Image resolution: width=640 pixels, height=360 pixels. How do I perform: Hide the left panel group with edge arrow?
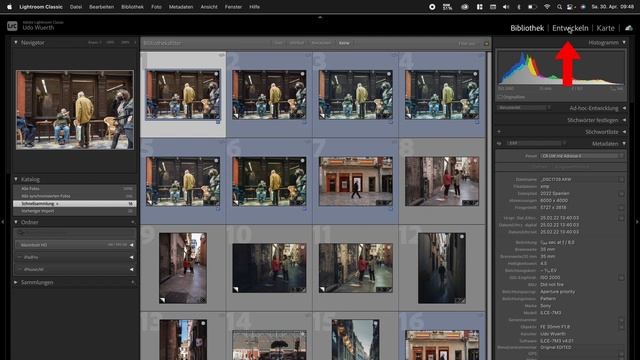[x=3, y=222]
